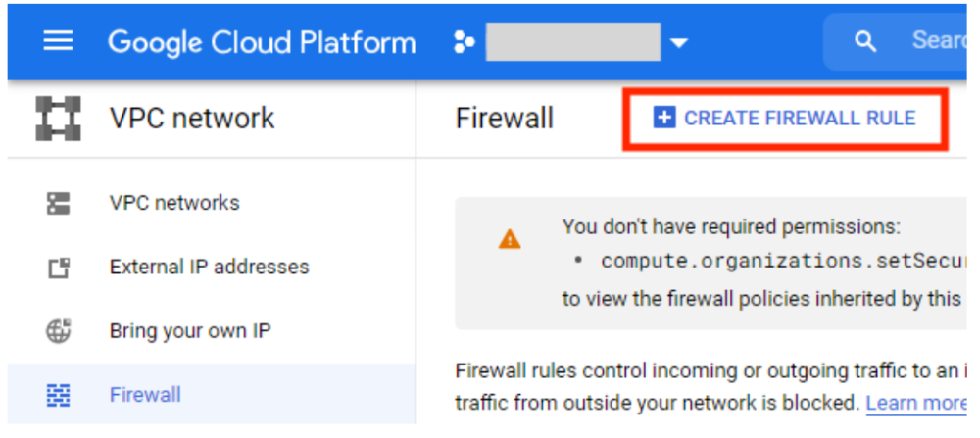Select Bring your own IP menu item
The image size is (980, 438).
tap(190, 331)
